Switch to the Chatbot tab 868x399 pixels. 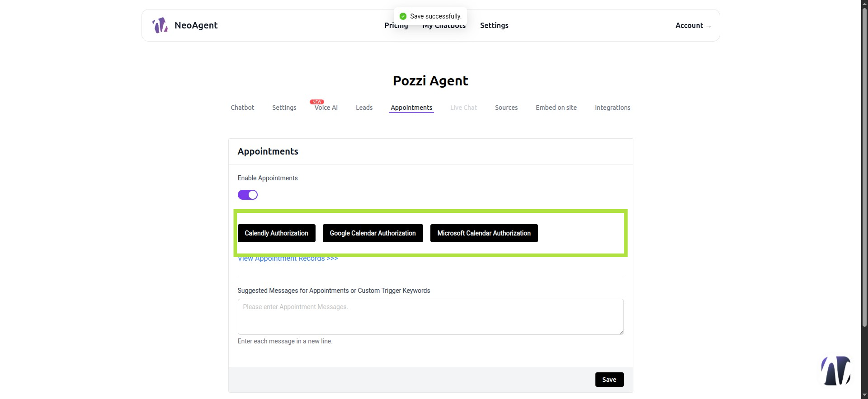coord(242,108)
